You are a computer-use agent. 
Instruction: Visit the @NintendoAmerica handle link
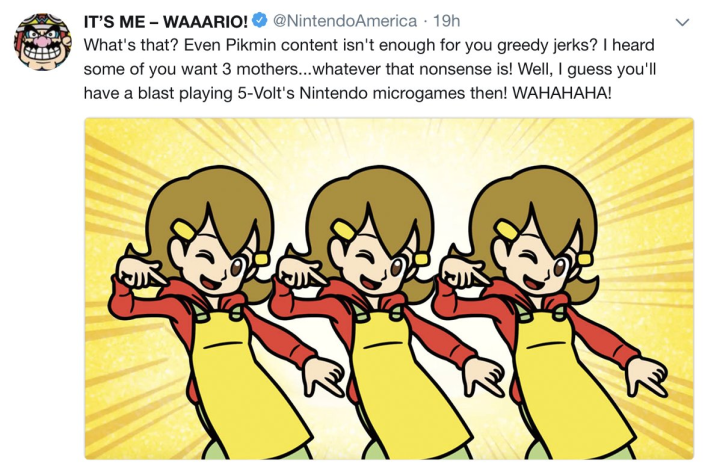click(345, 21)
